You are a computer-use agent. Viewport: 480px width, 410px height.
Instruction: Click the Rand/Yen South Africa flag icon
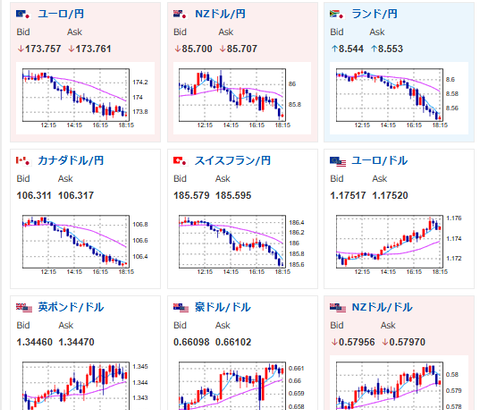pyautogui.click(x=337, y=14)
